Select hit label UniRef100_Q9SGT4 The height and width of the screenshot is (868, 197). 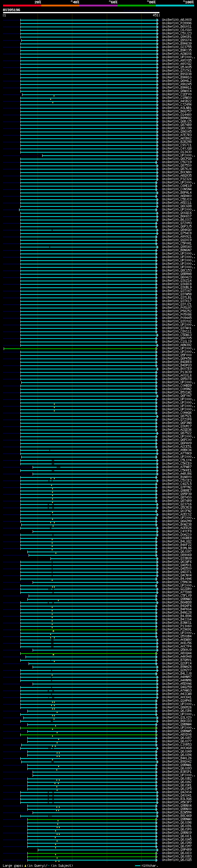(x=176, y=40)
